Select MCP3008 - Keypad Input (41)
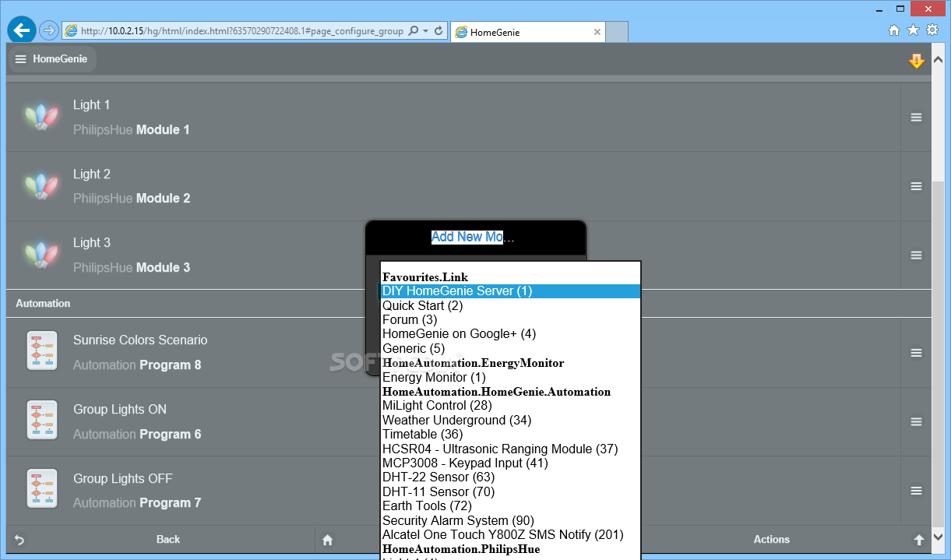The image size is (951, 560). [511, 463]
